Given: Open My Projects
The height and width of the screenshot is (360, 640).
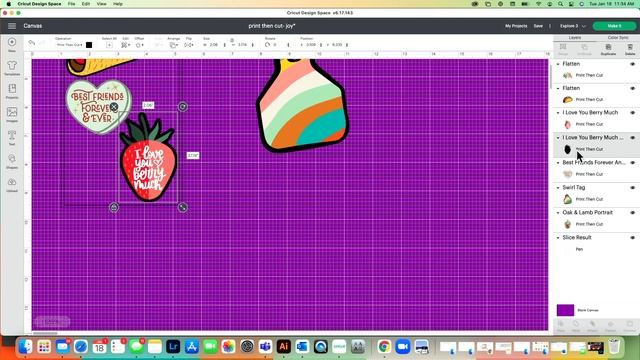Looking at the screenshot, I should coord(516,26).
